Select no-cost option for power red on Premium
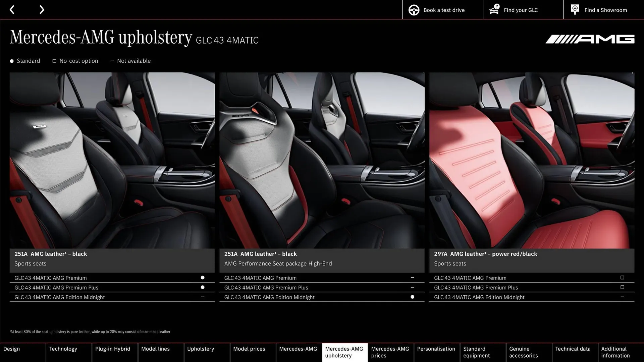The image size is (644, 362). click(x=622, y=278)
